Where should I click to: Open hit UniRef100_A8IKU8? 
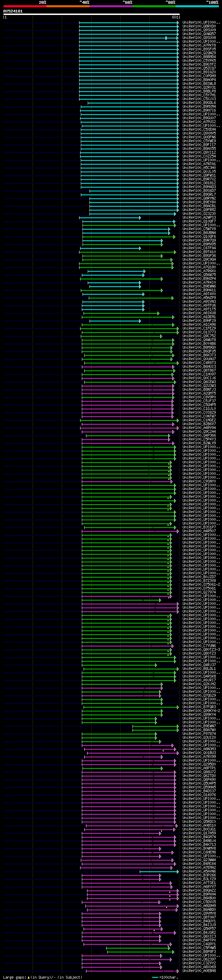pyautogui.click(x=199, y=313)
